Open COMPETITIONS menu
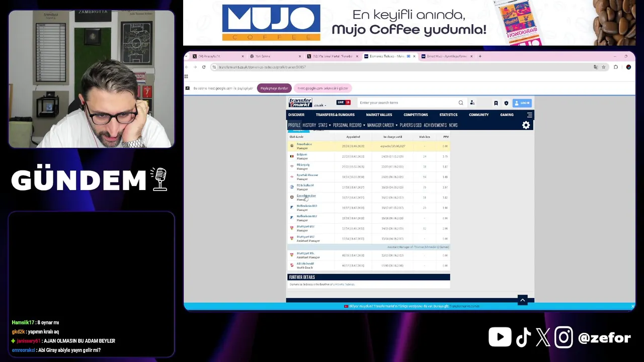This screenshot has width=644, height=362. click(x=416, y=115)
